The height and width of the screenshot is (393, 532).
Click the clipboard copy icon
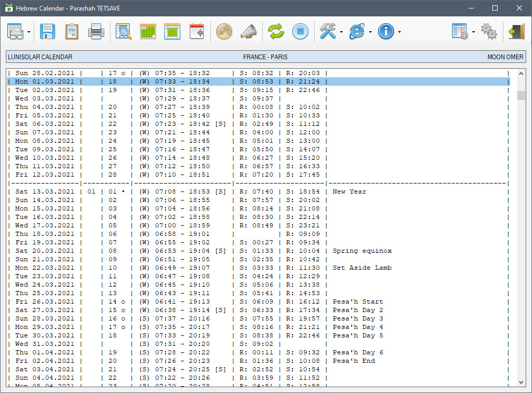pyautogui.click(x=72, y=32)
